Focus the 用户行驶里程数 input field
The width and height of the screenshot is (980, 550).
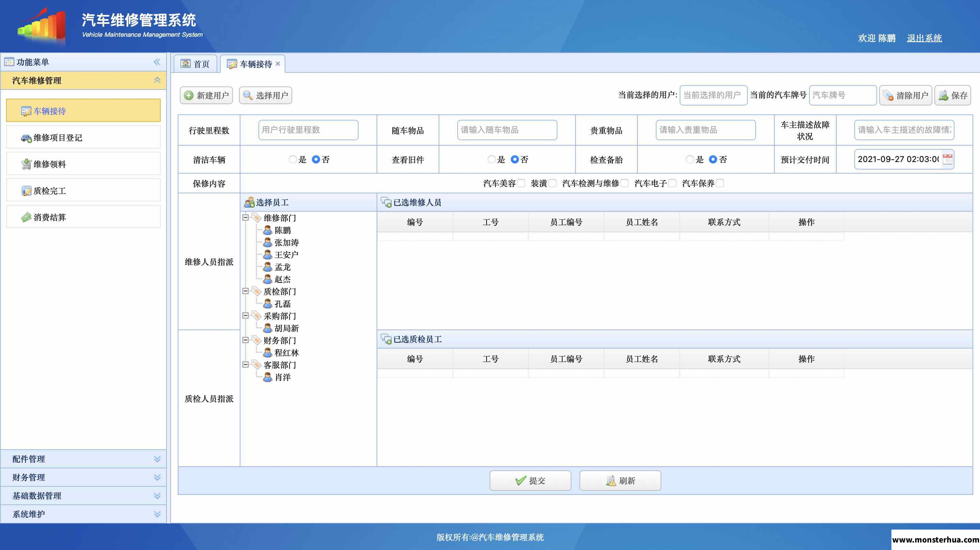click(x=308, y=130)
